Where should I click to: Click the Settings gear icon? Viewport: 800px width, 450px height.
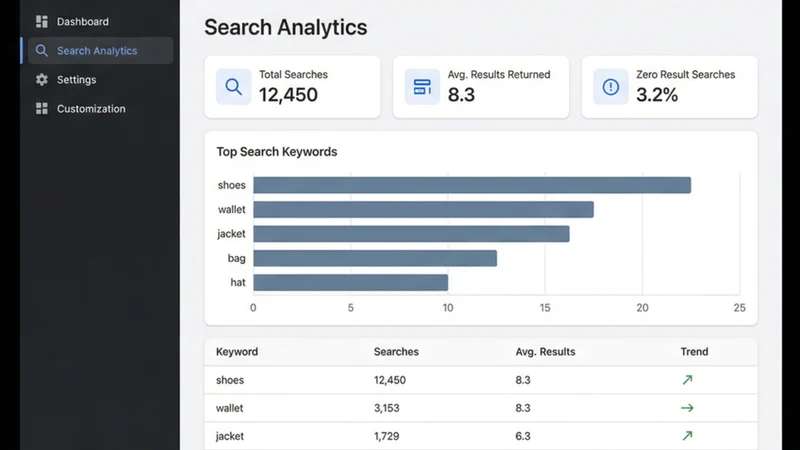tap(42, 80)
